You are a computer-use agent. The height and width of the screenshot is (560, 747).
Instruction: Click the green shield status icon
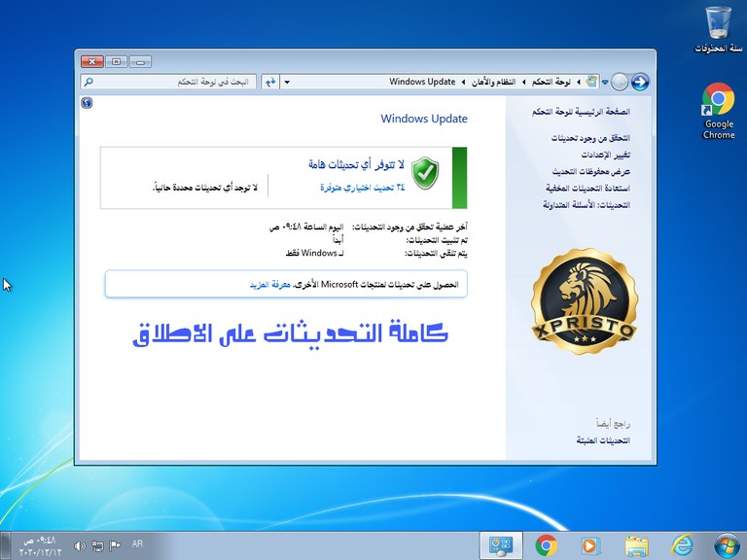[425, 173]
